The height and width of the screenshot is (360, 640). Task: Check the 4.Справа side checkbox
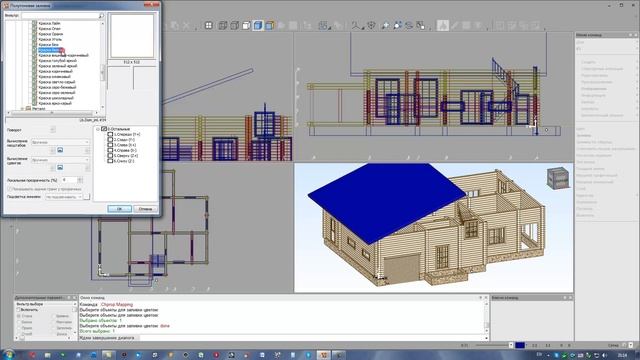tap(110, 150)
